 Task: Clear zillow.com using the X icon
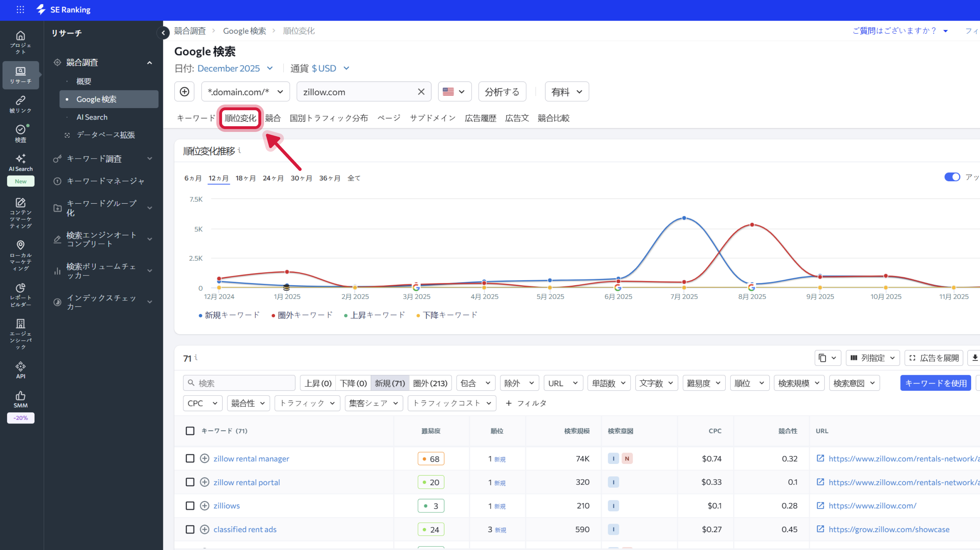click(x=421, y=91)
